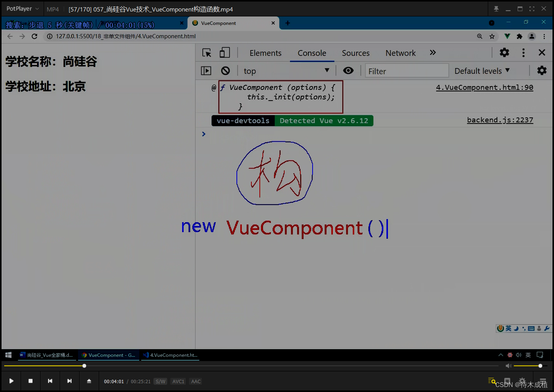Open a new browser tab
554x392 pixels.
click(288, 23)
